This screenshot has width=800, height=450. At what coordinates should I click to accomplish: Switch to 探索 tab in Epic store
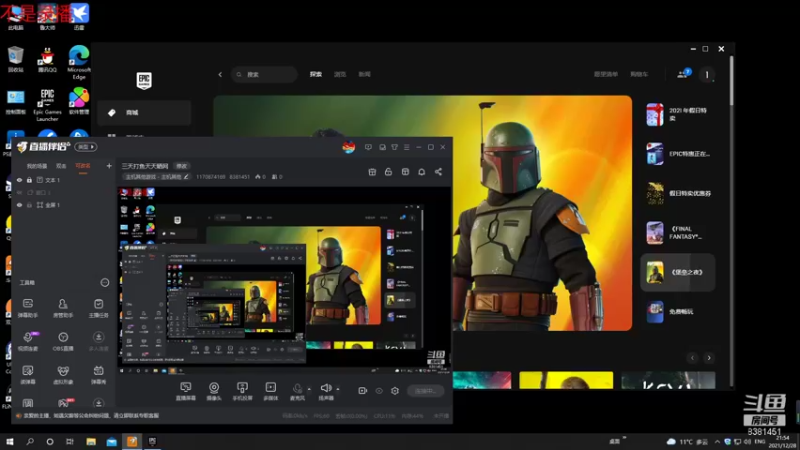316,74
